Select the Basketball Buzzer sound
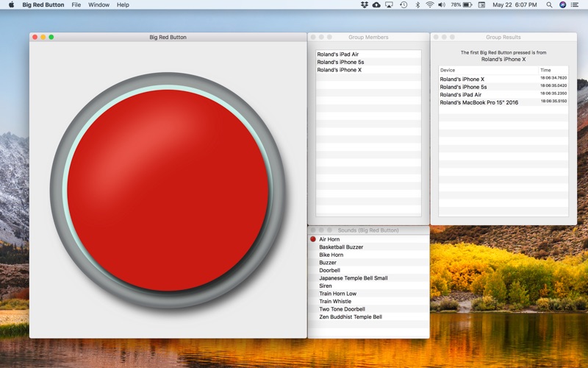 click(x=369, y=247)
